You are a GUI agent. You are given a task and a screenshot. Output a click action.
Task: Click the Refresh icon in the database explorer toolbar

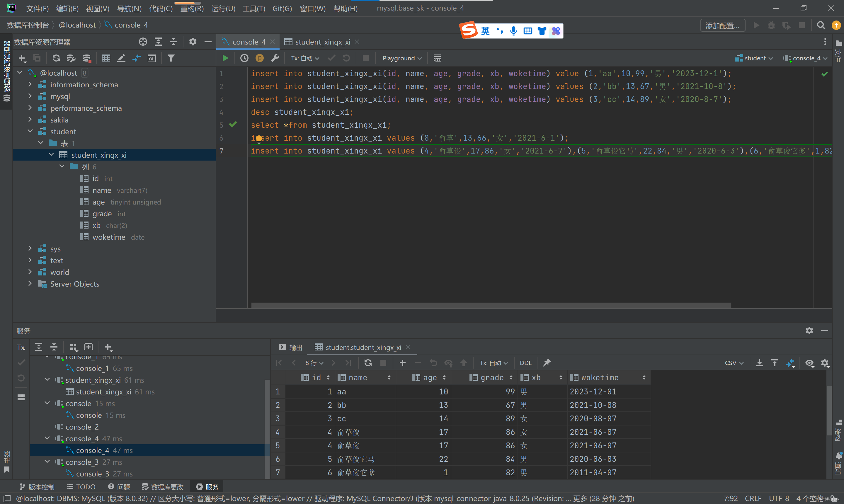pos(56,58)
